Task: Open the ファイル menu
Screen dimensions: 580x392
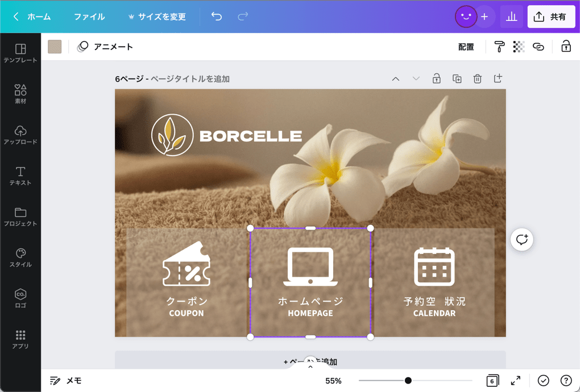Action: click(89, 16)
